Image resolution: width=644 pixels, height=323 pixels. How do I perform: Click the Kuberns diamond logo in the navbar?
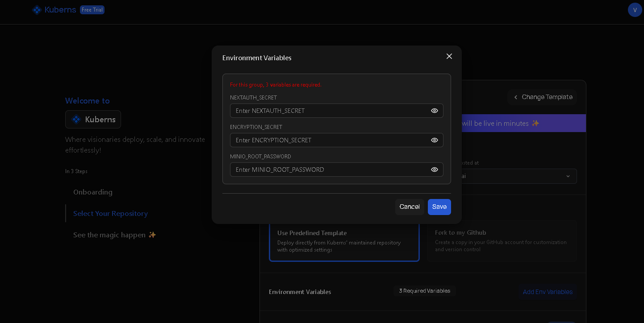tap(37, 9)
